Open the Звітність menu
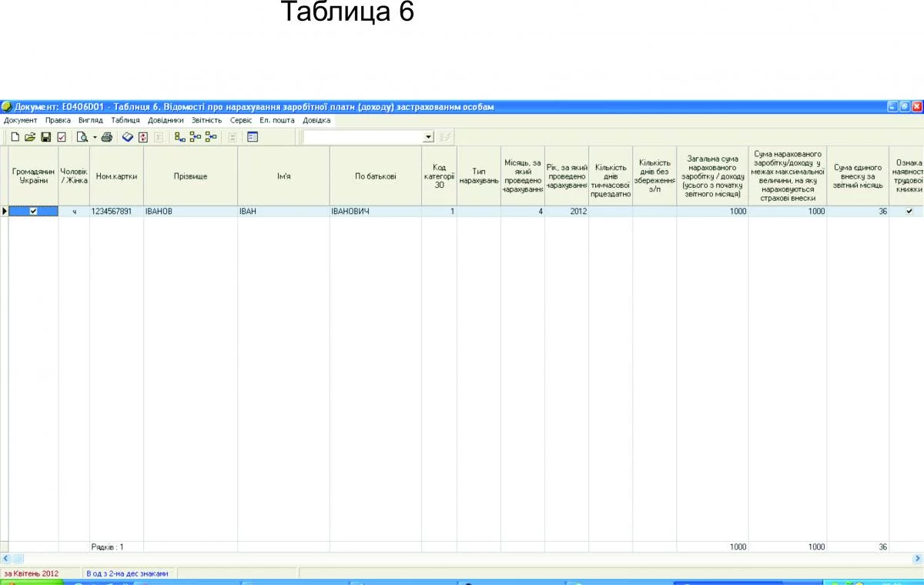Image resolution: width=924 pixels, height=585 pixels. click(x=207, y=120)
